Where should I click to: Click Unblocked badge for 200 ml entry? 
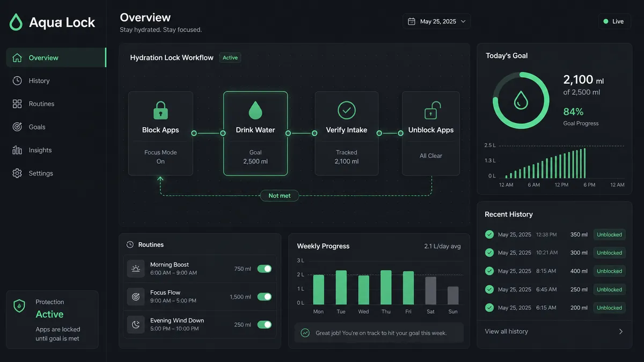pyautogui.click(x=609, y=307)
